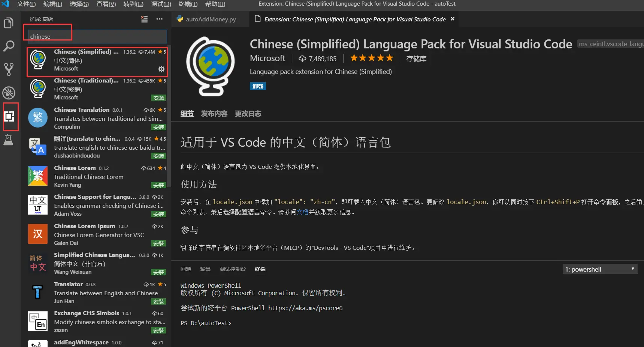Image resolution: width=644 pixels, height=347 pixels.
Task: Open the 文件(F) menu
Action: (27, 4)
